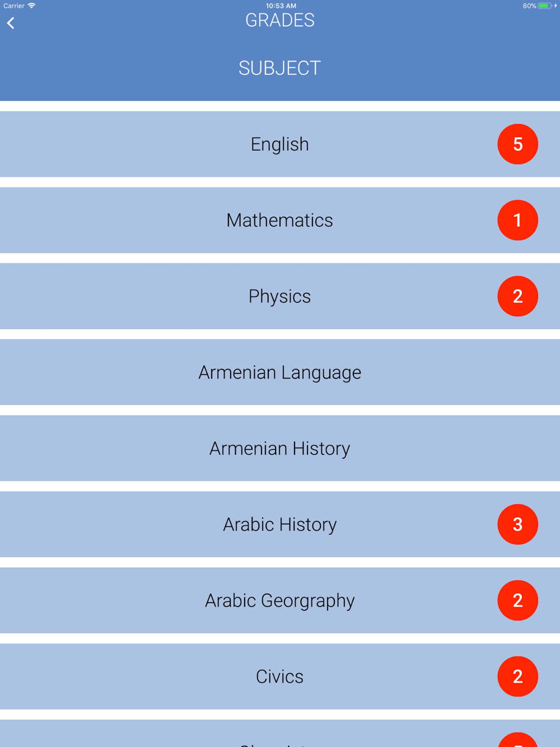Click the red badge with 1 on Mathematics

(517, 220)
